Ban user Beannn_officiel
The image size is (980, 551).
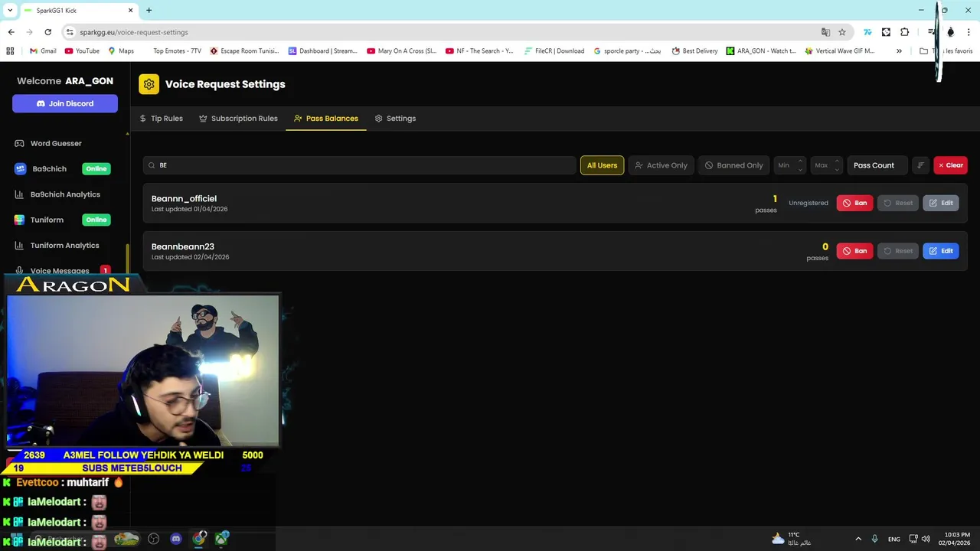pyautogui.click(x=854, y=203)
